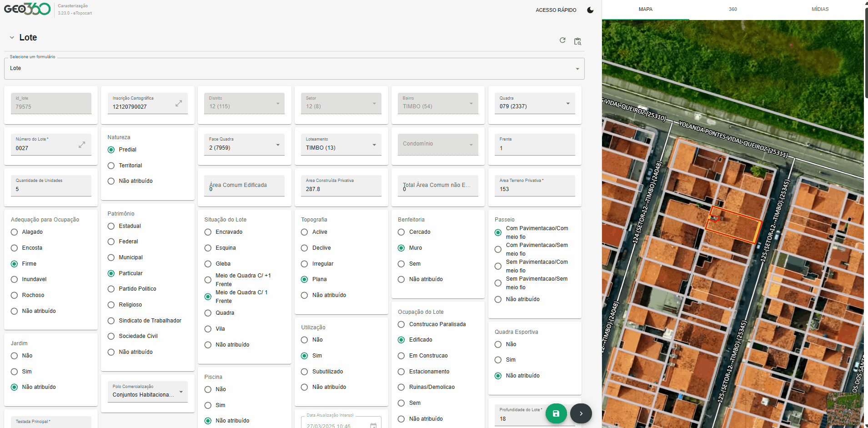Screen dimensions: 868x428
Task: Open the Condomínio dropdown
Action: (438, 145)
